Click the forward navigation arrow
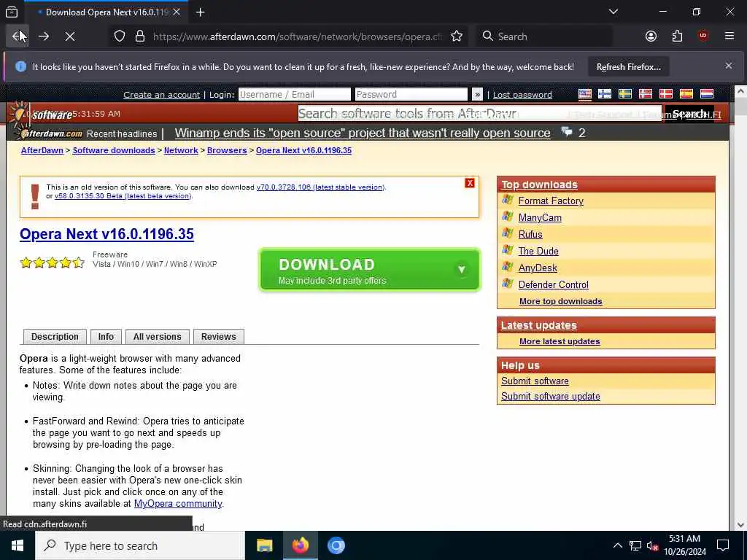747x560 pixels. 43,36
